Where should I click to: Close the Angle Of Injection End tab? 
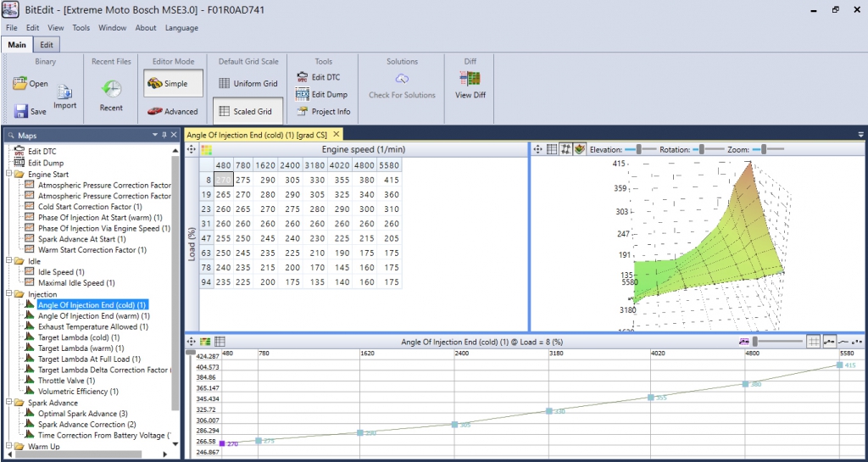(x=336, y=135)
